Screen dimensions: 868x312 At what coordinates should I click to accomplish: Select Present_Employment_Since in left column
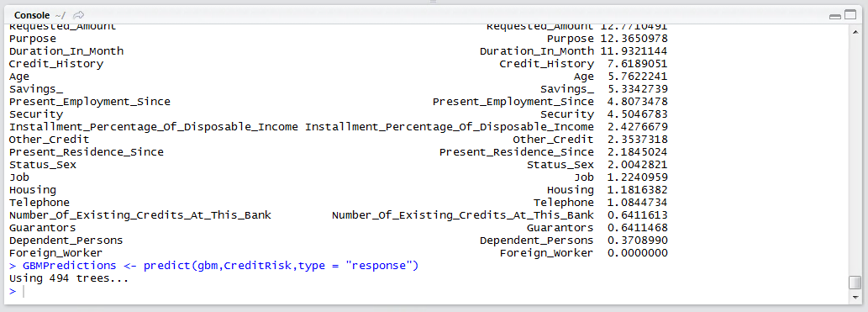[90, 102]
